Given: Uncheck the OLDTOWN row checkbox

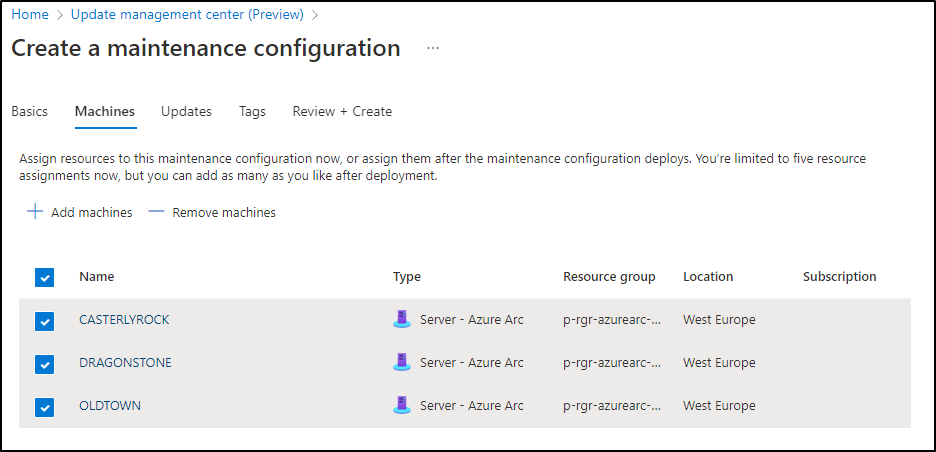Looking at the screenshot, I should [x=45, y=407].
